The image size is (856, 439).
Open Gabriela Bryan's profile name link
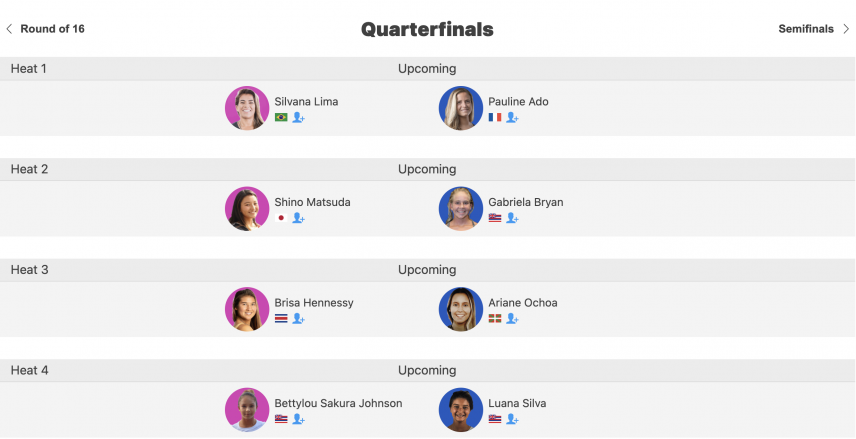click(x=526, y=202)
